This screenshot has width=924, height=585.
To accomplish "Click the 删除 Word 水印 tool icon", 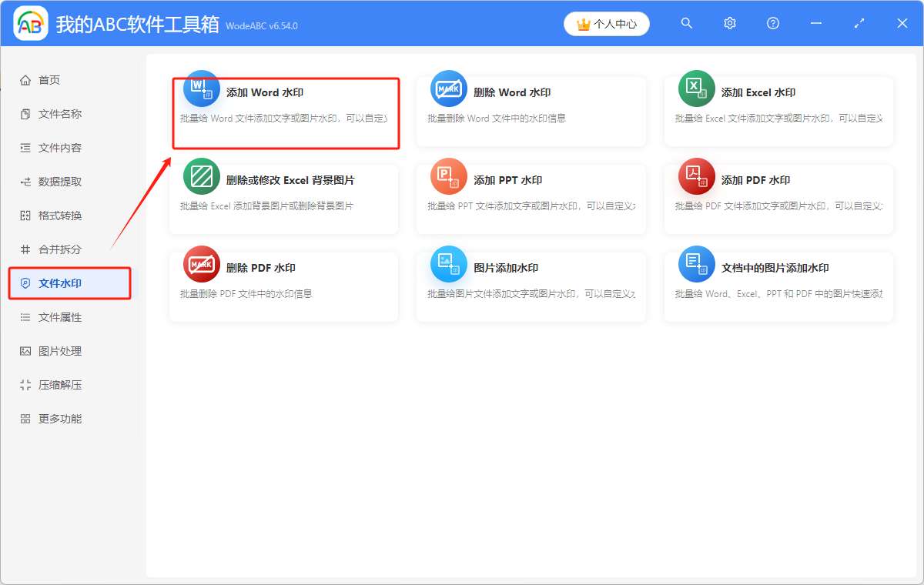I will pos(449,89).
